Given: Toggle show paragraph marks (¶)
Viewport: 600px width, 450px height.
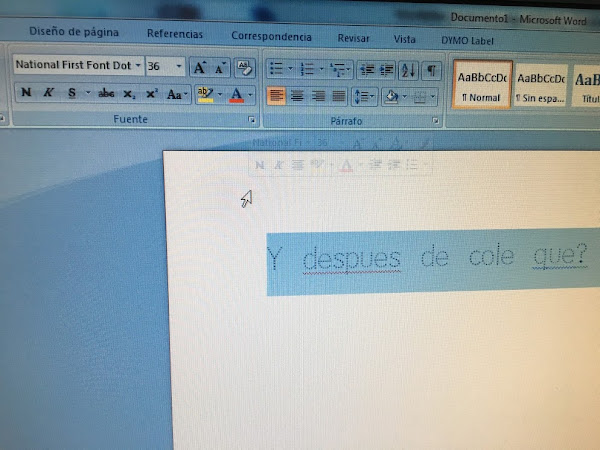Looking at the screenshot, I should click(x=431, y=71).
